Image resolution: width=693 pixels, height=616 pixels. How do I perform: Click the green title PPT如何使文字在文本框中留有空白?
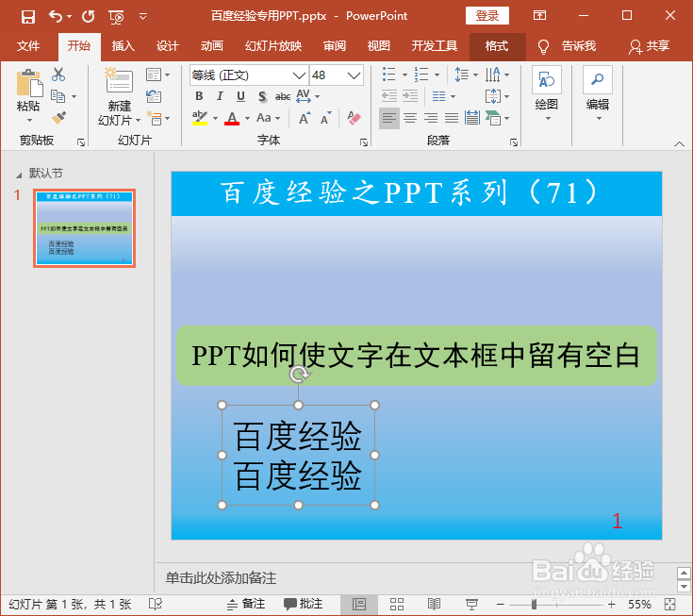[417, 356]
